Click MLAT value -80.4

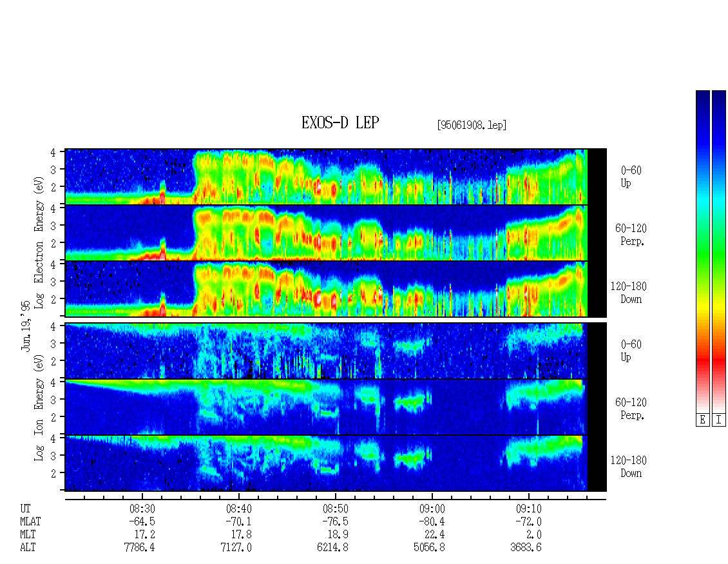(x=432, y=521)
